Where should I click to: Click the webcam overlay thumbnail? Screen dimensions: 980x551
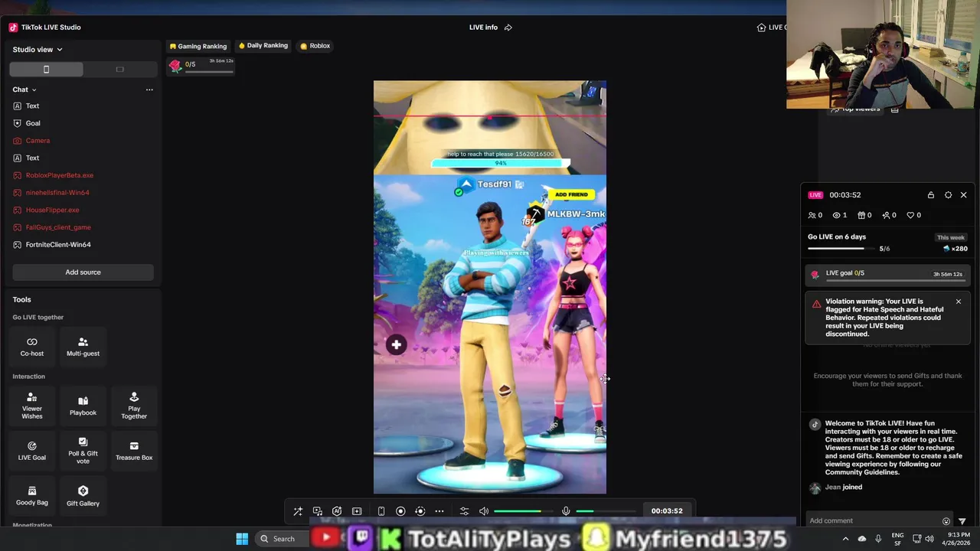(883, 54)
